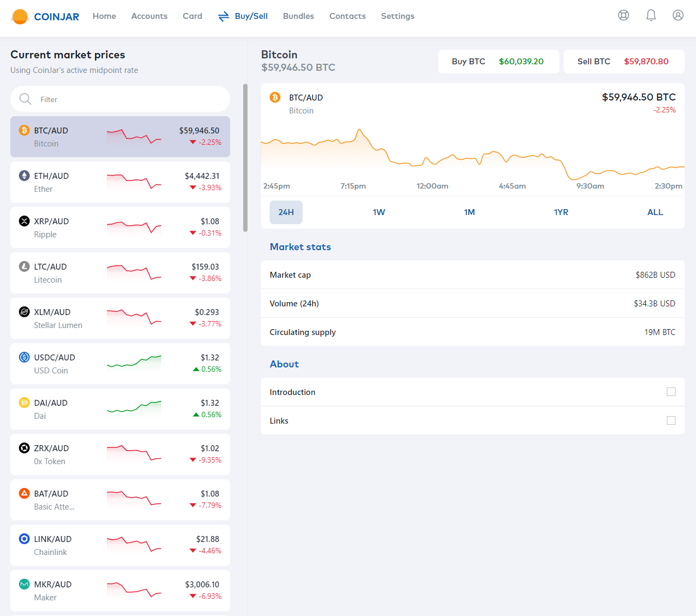Viewport: 696px width, 616px height.
Task: Click Sell BTC button
Action: pyautogui.click(x=624, y=62)
